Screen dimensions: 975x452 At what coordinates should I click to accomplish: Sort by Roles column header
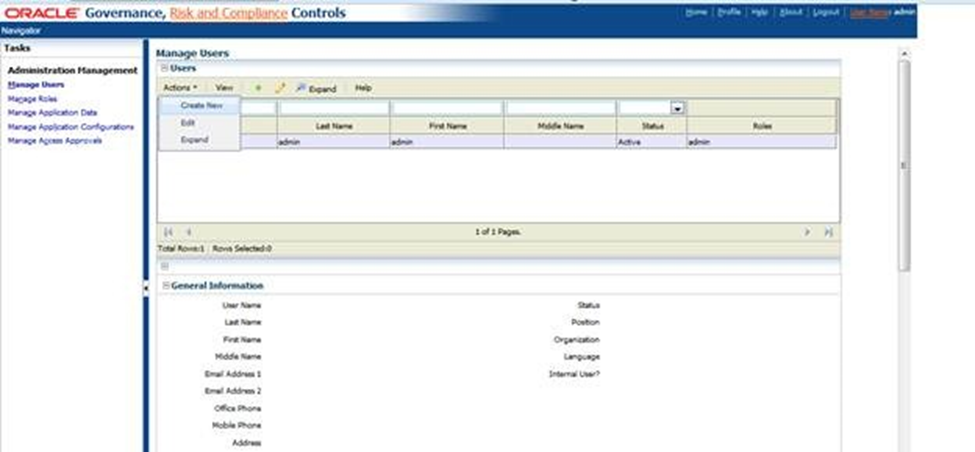click(762, 126)
